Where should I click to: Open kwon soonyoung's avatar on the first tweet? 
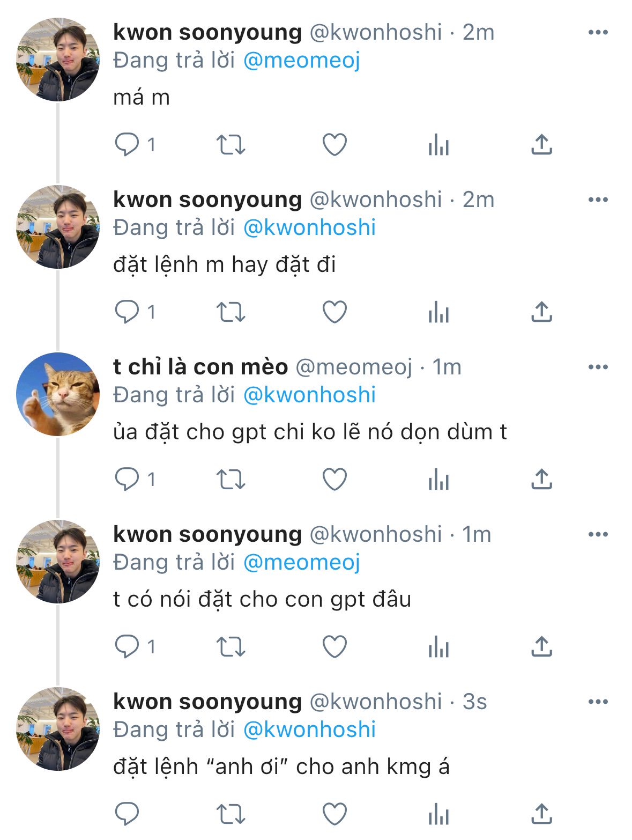coord(58,60)
